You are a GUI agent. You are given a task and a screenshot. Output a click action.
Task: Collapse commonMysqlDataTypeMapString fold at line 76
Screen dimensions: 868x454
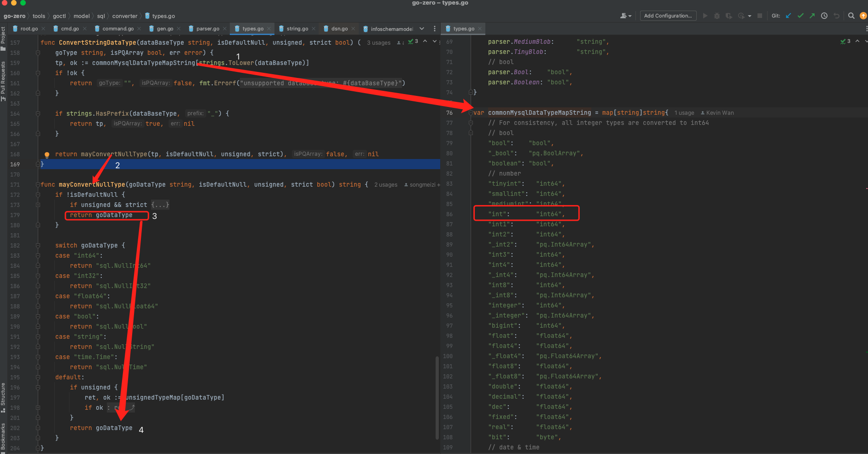471,112
